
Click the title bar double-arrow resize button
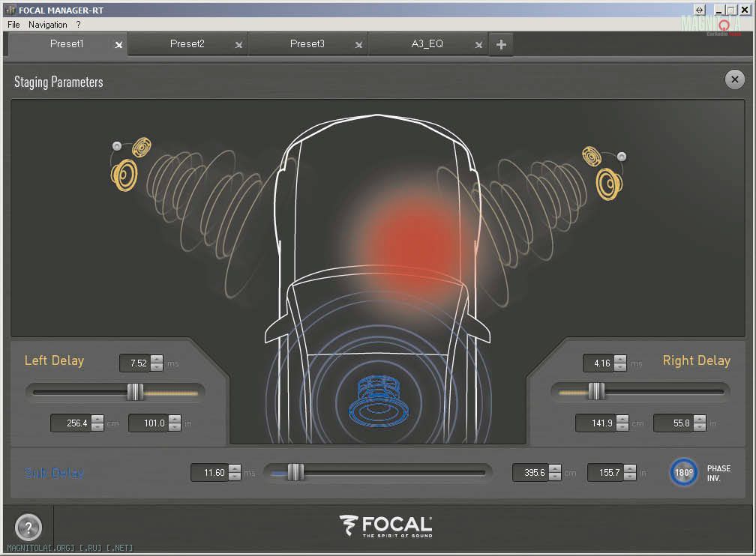click(699, 10)
